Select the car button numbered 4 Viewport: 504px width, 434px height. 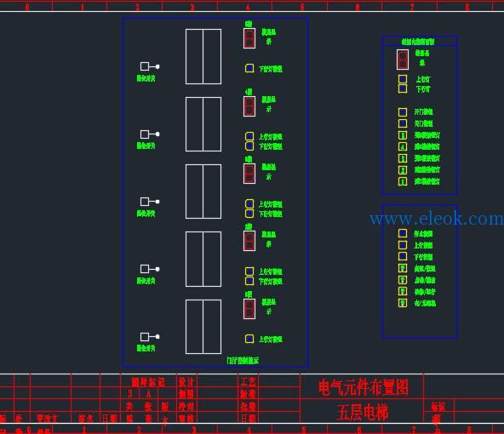click(403, 146)
